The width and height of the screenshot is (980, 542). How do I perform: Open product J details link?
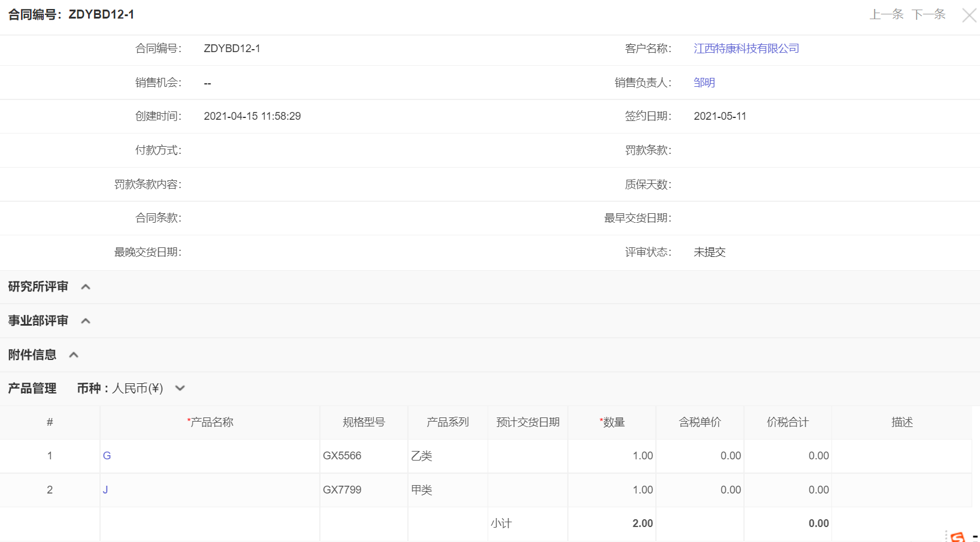105,490
